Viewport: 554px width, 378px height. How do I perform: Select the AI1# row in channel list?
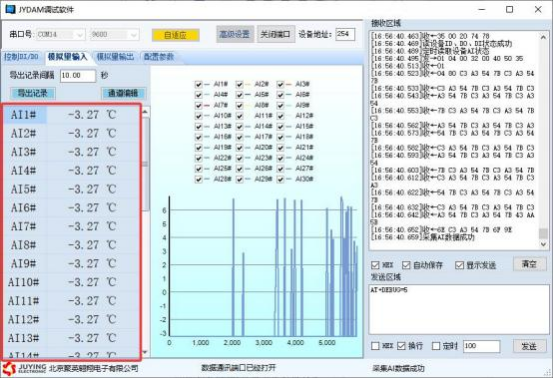[72, 115]
